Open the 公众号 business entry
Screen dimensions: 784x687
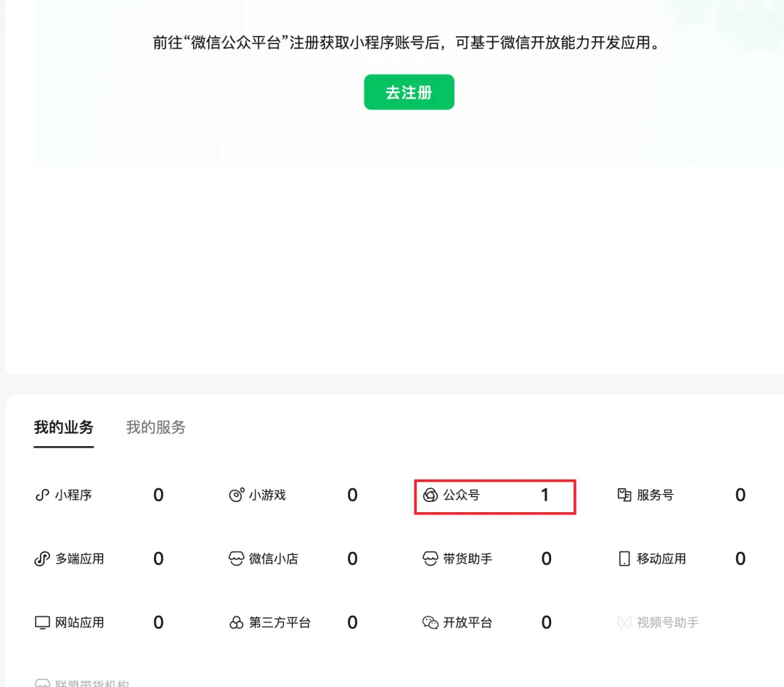(x=462, y=495)
